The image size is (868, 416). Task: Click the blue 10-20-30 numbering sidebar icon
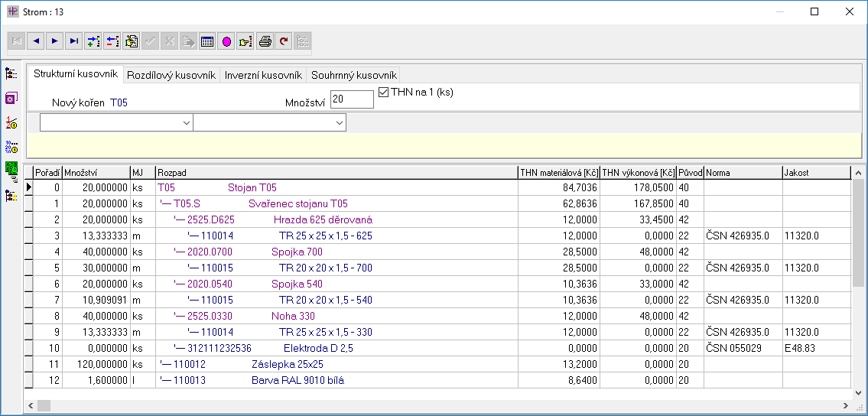coord(11,147)
